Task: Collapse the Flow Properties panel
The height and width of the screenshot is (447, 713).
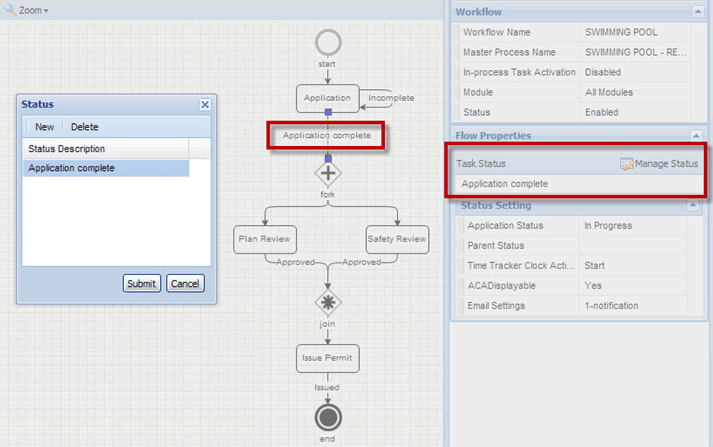Action: [x=696, y=135]
